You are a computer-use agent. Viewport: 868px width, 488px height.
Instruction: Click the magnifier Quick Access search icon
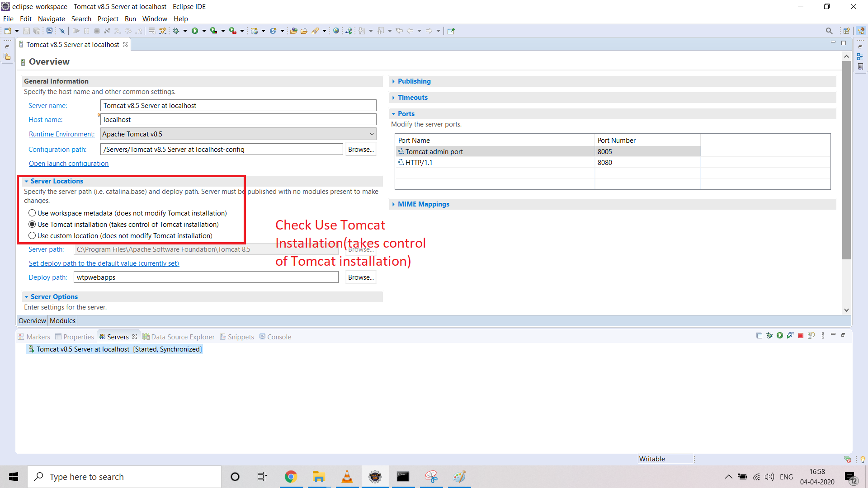829,31
